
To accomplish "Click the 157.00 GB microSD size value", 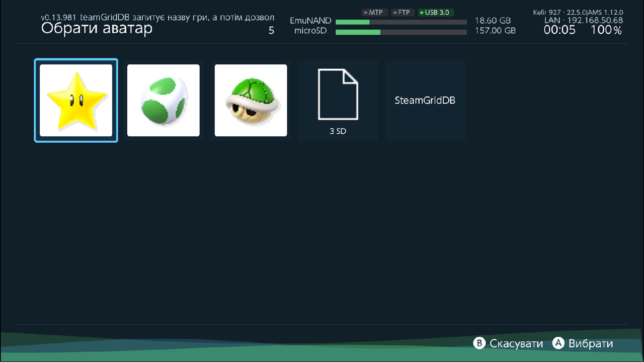I will [x=495, y=31].
